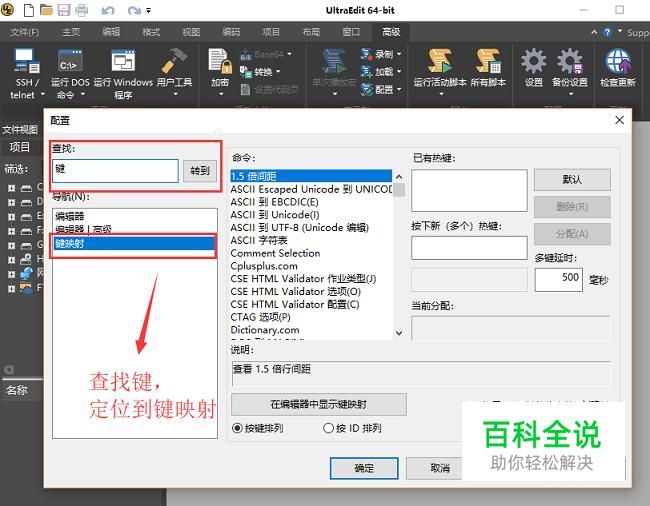650x506 pixels.
Task: Open the SSH/telnet dropdown arrow
Action: 42,94
